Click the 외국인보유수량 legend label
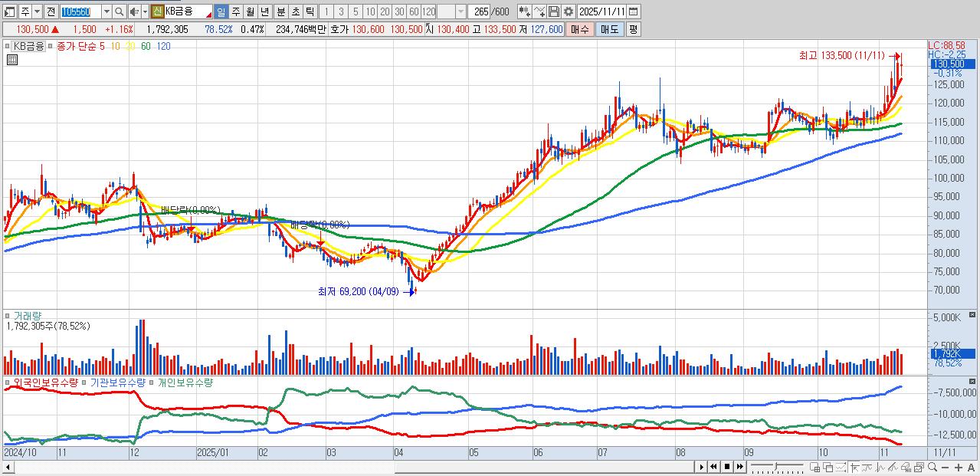Image resolution: width=980 pixels, height=476 pixels. tap(44, 382)
